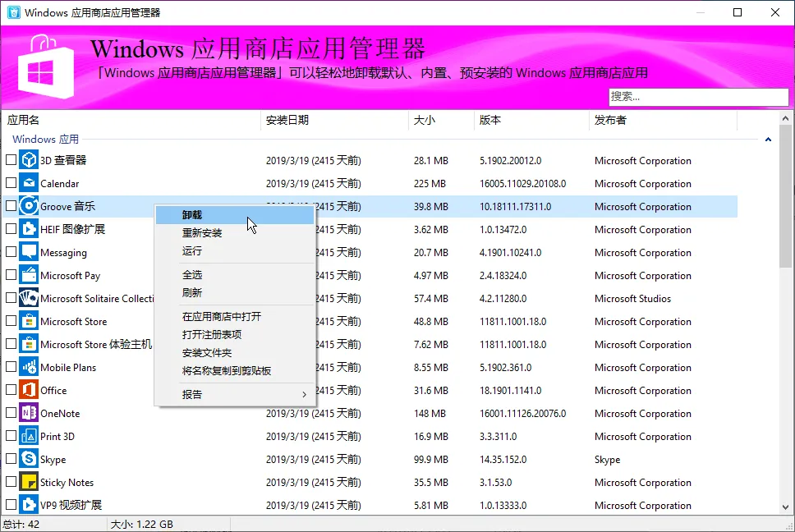Enable the Skype row checkbox
This screenshot has width=795, height=532.
click(11, 459)
